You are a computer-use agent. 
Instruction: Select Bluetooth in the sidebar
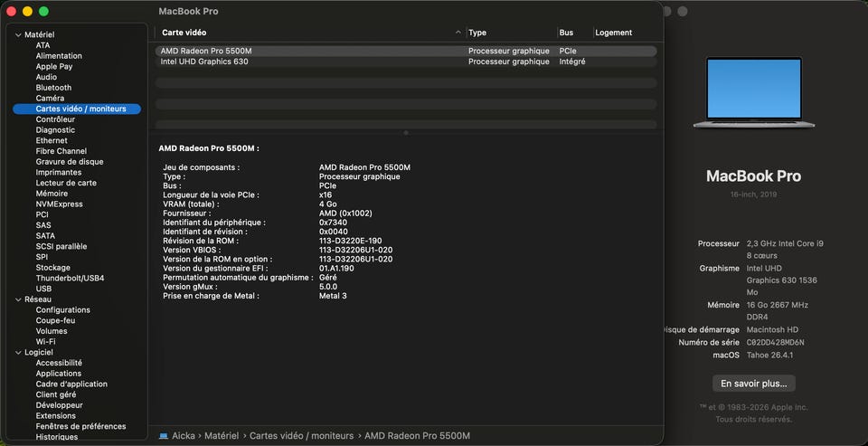(53, 88)
